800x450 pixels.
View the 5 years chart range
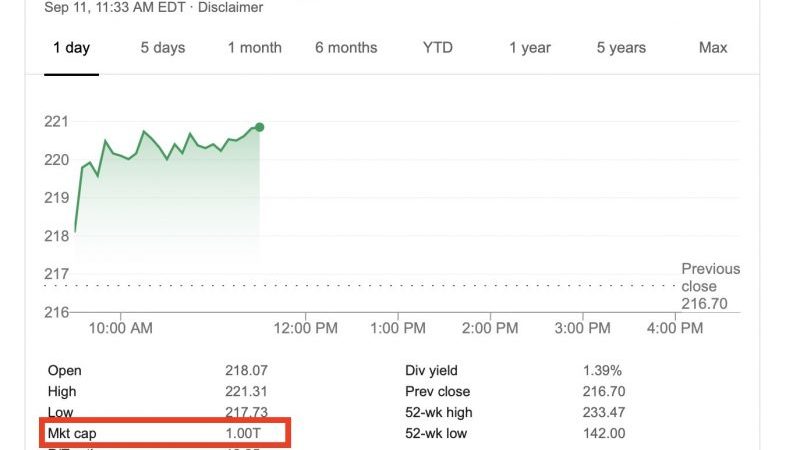pos(623,48)
